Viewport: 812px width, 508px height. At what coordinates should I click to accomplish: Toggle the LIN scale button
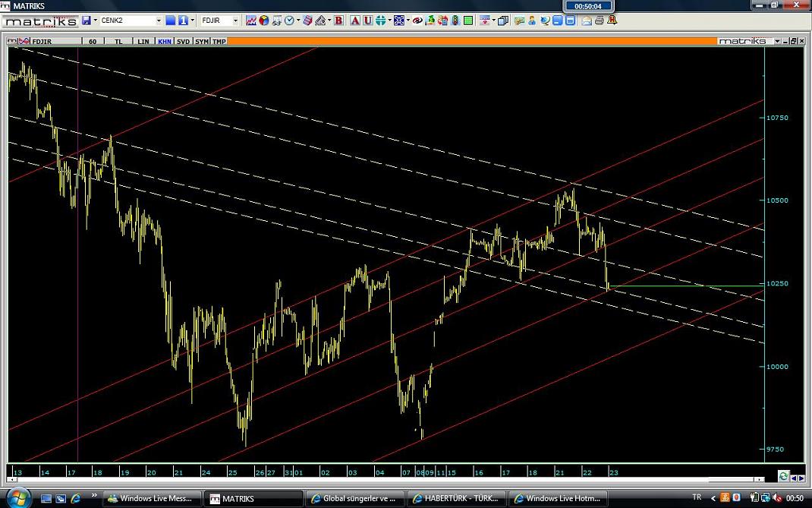[143, 42]
